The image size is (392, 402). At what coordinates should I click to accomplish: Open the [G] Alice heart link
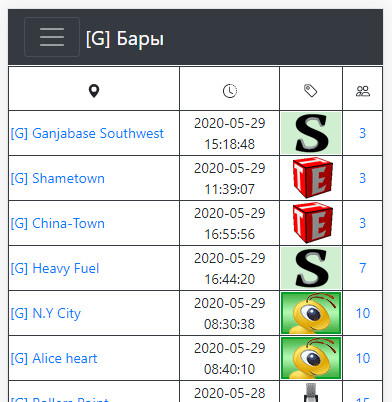[54, 358]
